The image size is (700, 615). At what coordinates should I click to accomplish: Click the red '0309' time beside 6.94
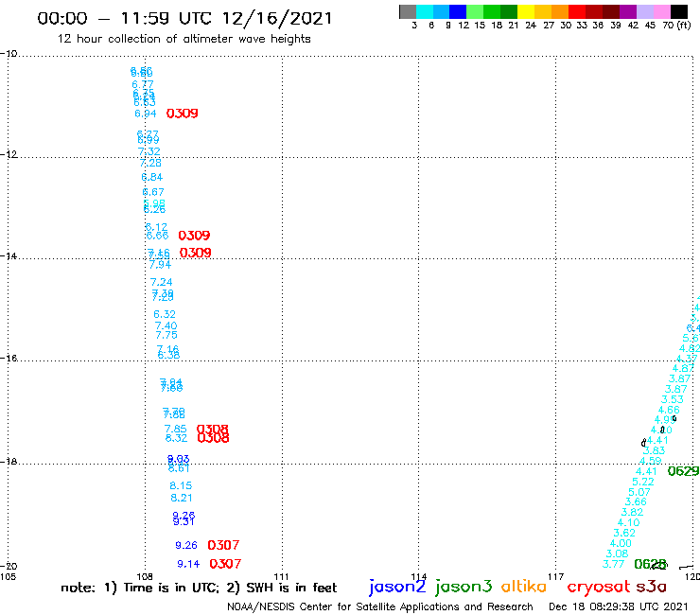pyautogui.click(x=183, y=114)
